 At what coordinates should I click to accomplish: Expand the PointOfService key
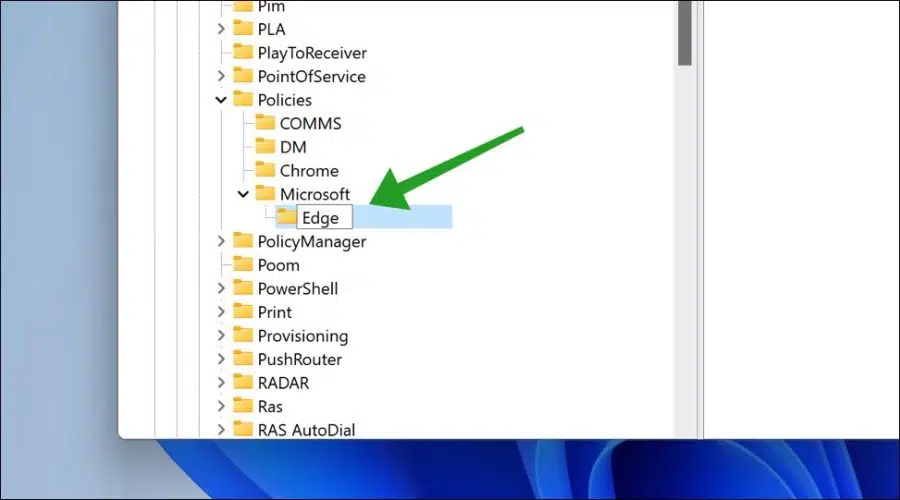click(221, 76)
